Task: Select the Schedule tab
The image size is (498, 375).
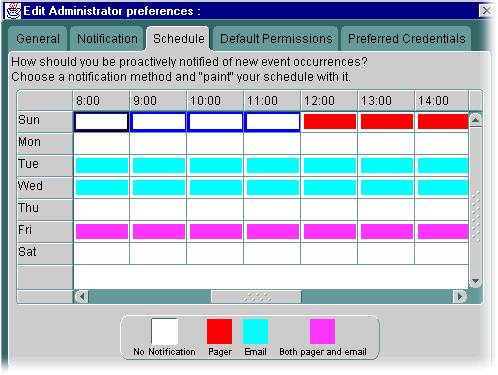Action: 178,39
